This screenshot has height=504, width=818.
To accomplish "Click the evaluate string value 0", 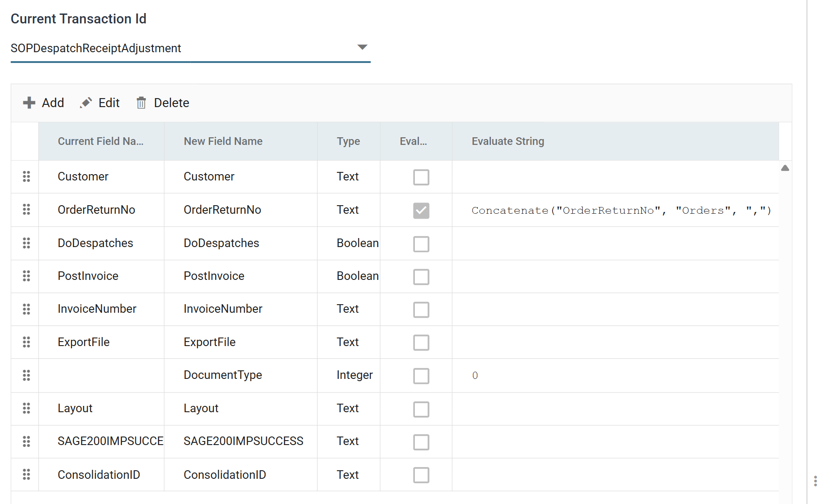I will 475,375.
